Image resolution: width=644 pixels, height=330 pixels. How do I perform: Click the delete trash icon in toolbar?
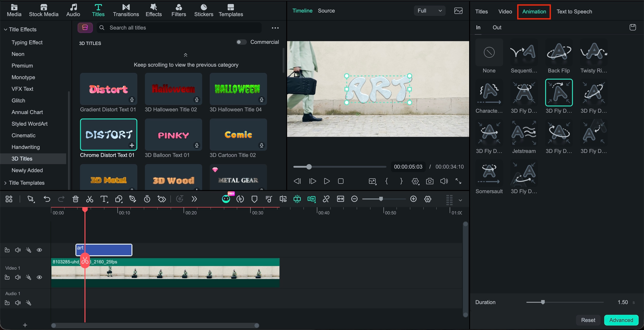click(x=76, y=199)
